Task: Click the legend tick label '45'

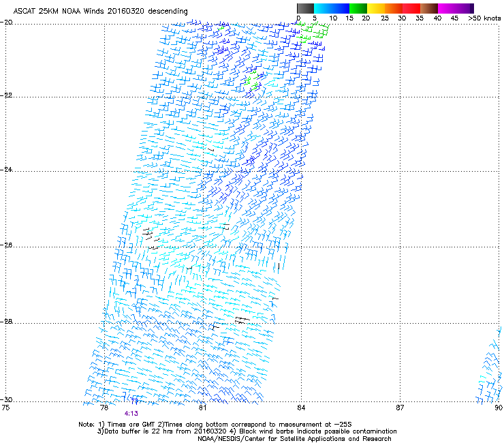Action: [x=454, y=18]
